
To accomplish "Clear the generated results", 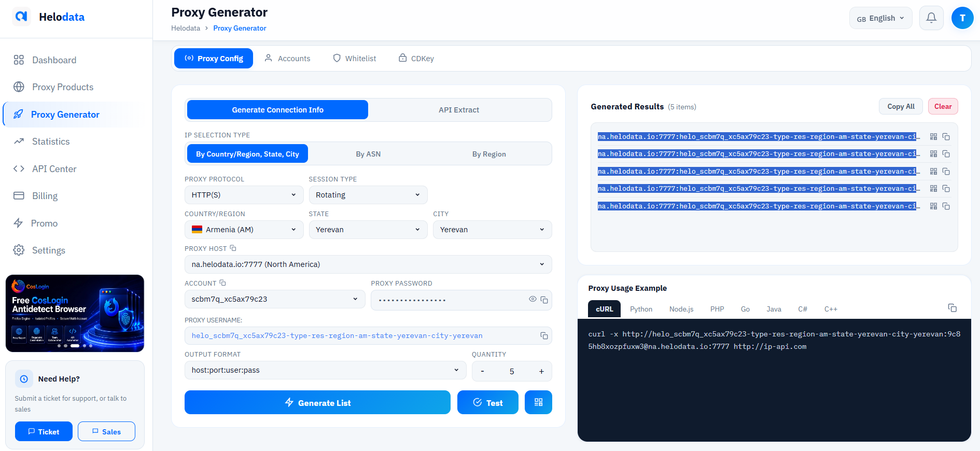I will (x=943, y=106).
